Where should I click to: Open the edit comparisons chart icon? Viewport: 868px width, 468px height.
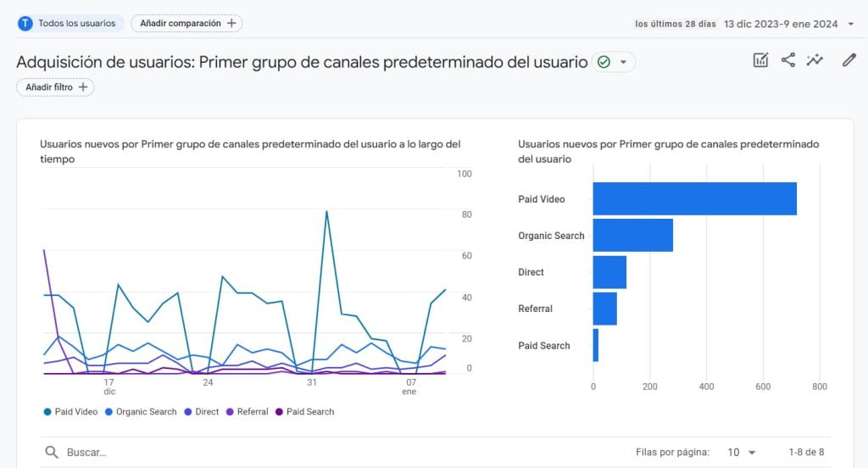pyautogui.click(x=760, y=60)
